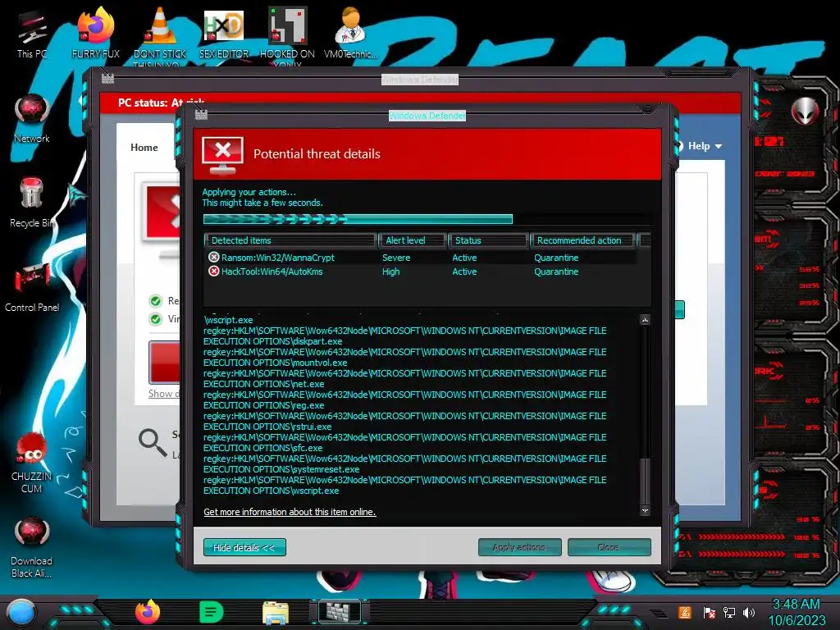Open the FURRY FUX Firefox desktop shortcut
Viewport: 840px width, 630px height.
(x=96, y=33)
